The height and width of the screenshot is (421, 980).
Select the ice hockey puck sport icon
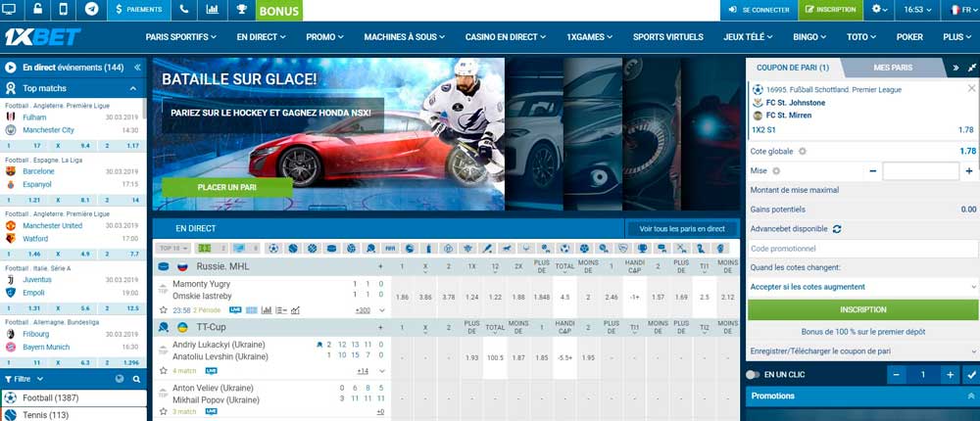click(331, 248)
